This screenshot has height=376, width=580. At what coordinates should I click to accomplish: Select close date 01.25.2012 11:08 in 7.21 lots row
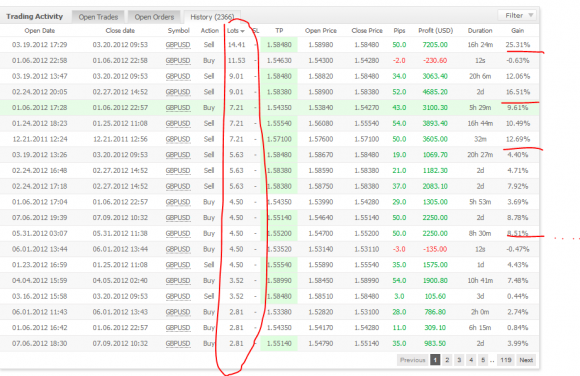[120, 123]
